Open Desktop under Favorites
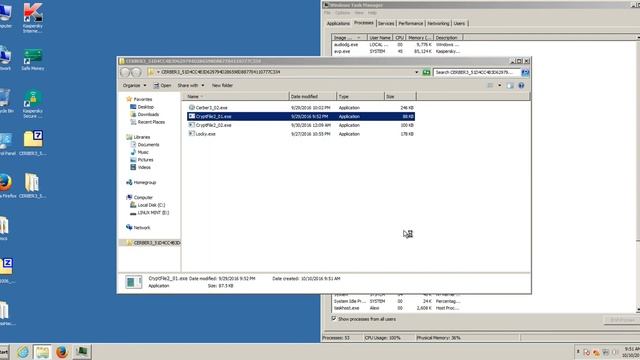Screen dimensions: 640x360 (x=142, y=107)
